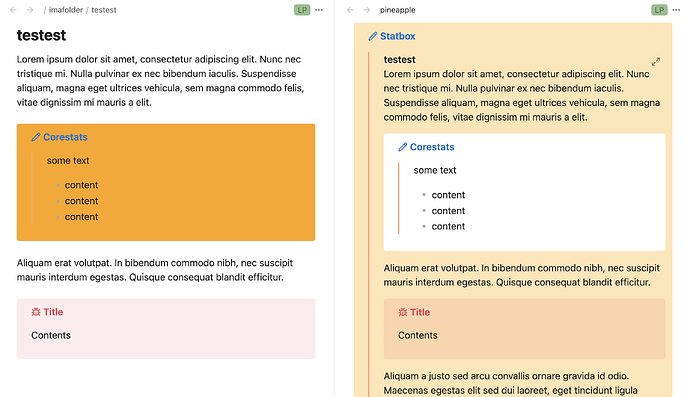The width and height of the screenshot is (690, 397).
Task: Click the testest page heading on left
Action: click(41, 35)
